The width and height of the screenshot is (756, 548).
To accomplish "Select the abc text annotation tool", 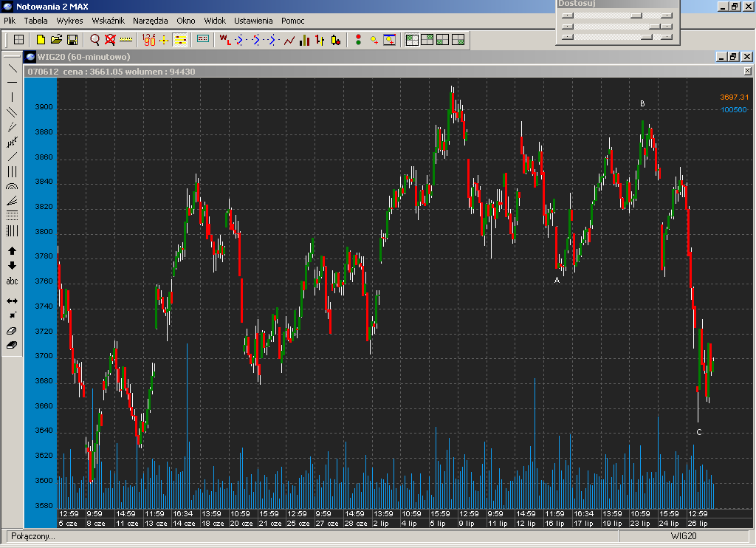I will point(12,281).
